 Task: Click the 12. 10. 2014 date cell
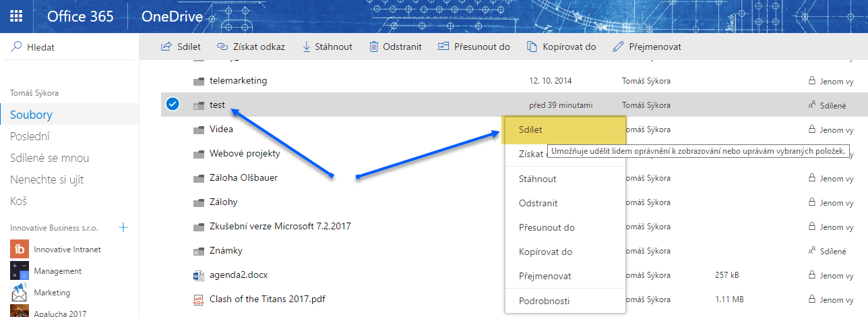click(x=551, y=81)
